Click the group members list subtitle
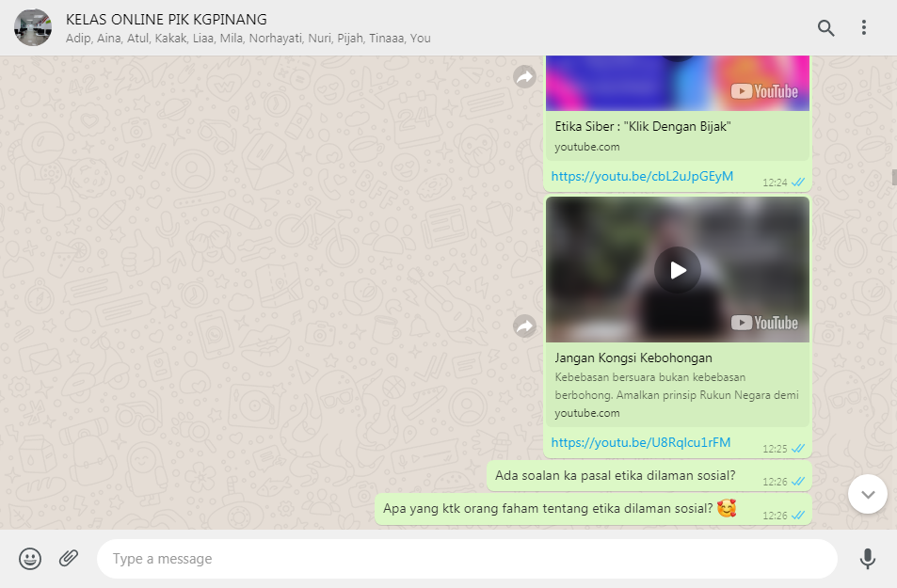Screen dimensions: 897x588 tap(248, 39)
